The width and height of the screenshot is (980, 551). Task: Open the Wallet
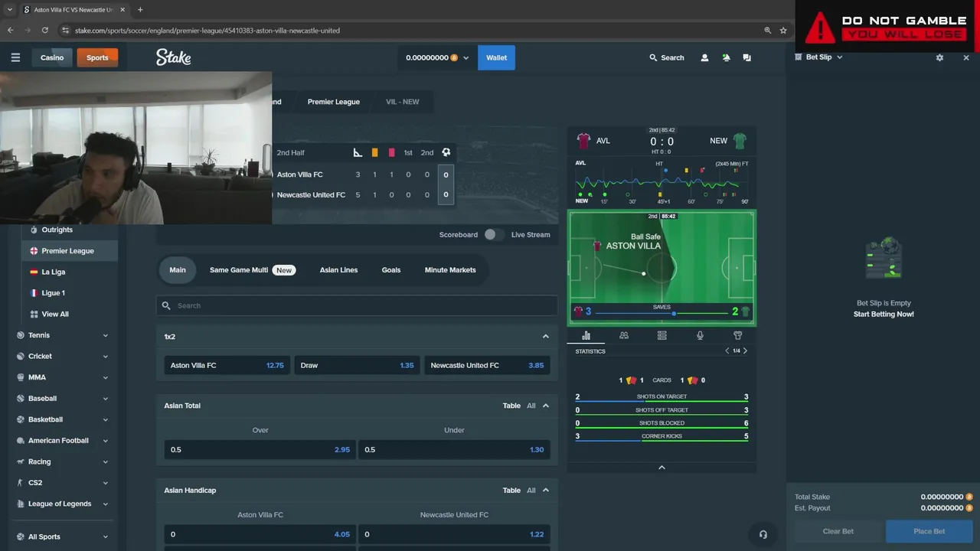pos(496,57)
